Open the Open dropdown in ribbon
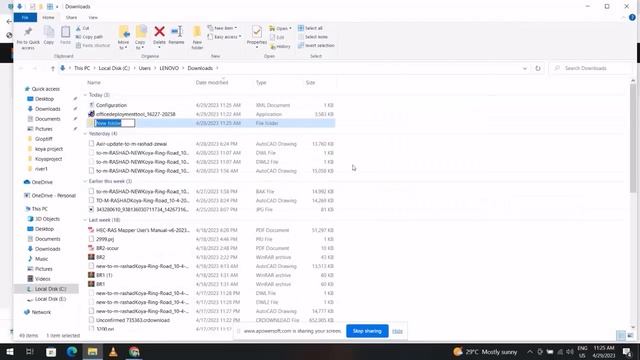 click(x=281, y=28)
